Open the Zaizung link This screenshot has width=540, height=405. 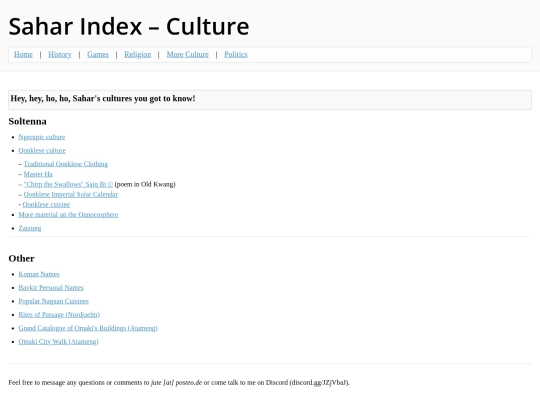tap(30, 228)
